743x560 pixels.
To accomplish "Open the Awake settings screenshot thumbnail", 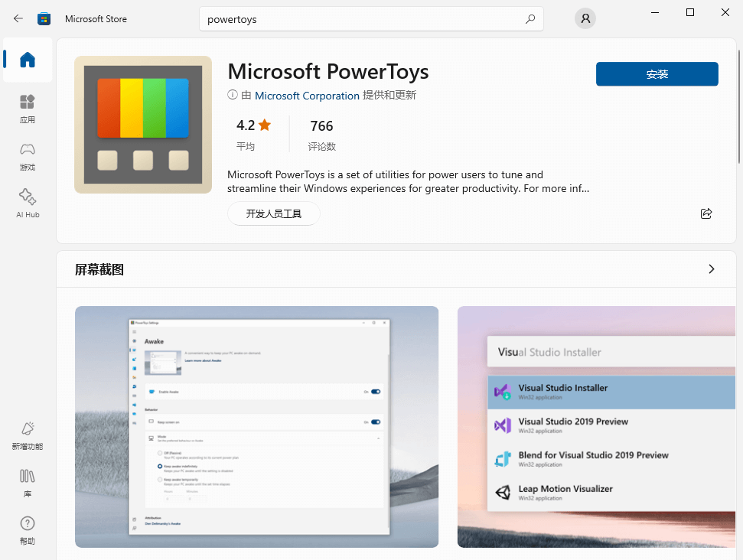I will pos(256,426).
